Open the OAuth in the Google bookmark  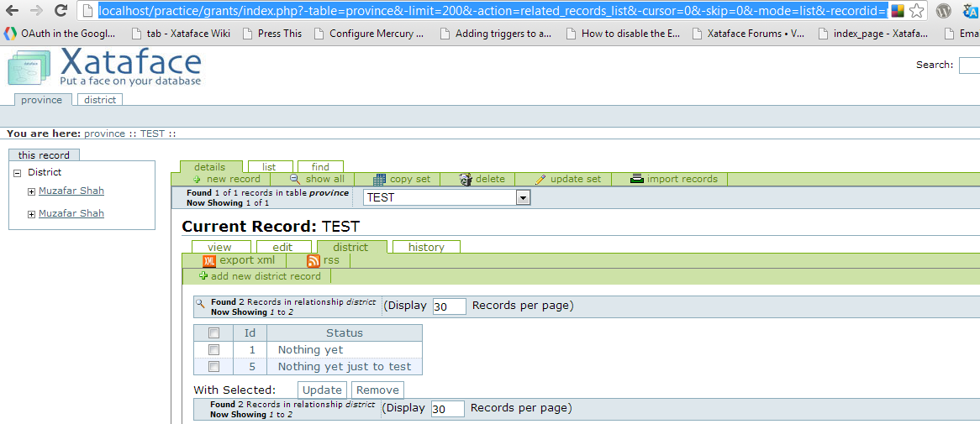[60, 34]
